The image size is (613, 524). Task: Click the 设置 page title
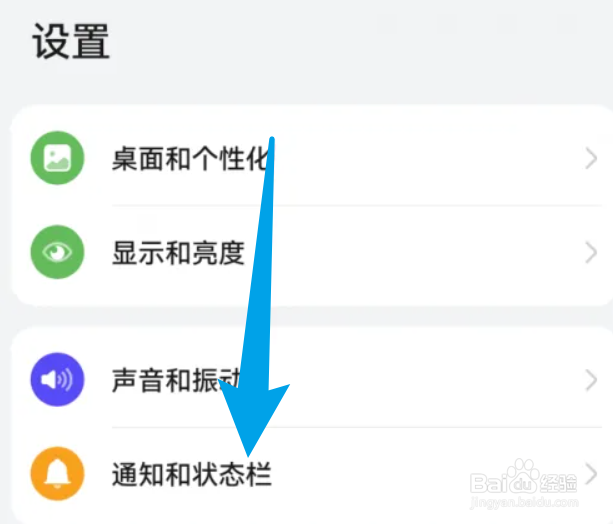click(71, 41)
